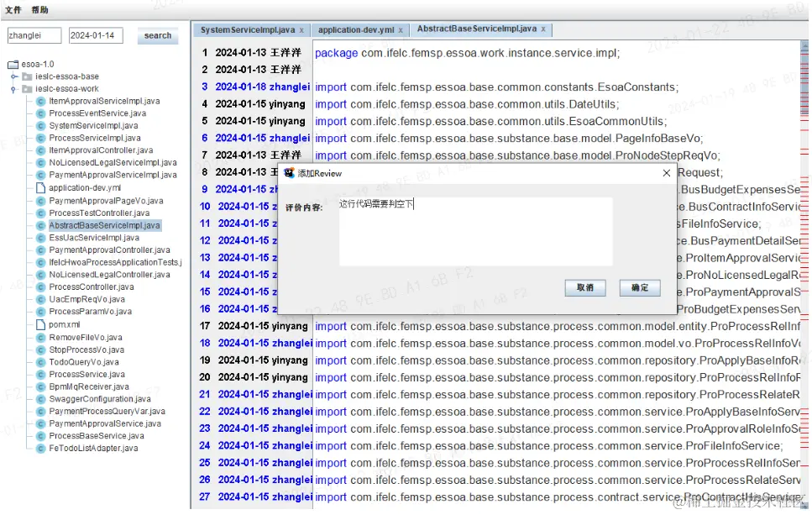812x515 pixels.
Task: Select StopProcessVo.java in the tree
Action: click(86, 350)
